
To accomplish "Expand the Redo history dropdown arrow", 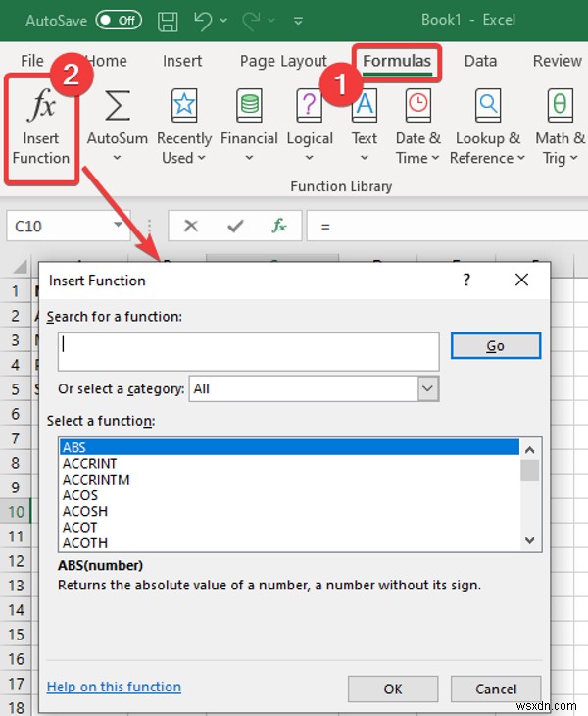I will [271, 21].
